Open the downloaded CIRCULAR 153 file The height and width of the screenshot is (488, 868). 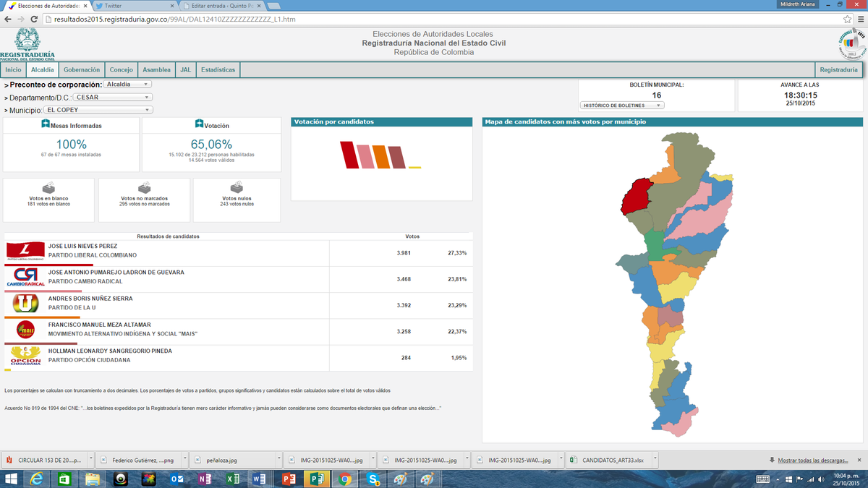(x=43, y=460)
